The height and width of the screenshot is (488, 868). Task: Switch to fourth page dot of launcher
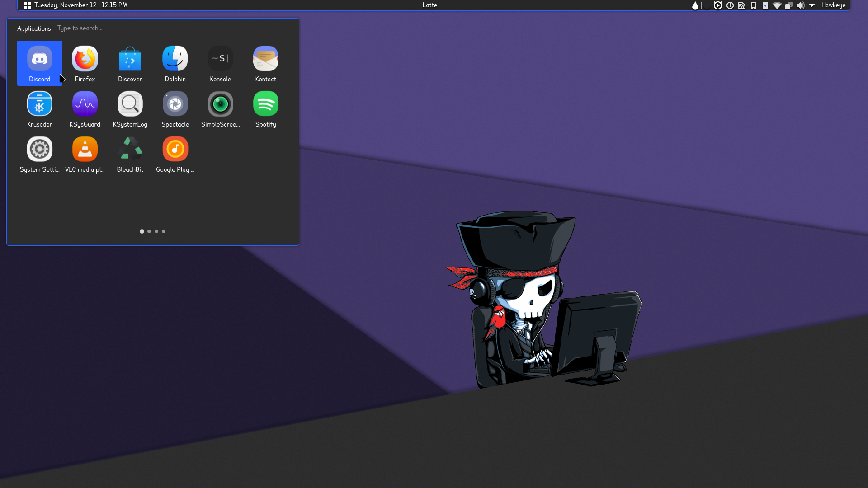click(164, 231)
